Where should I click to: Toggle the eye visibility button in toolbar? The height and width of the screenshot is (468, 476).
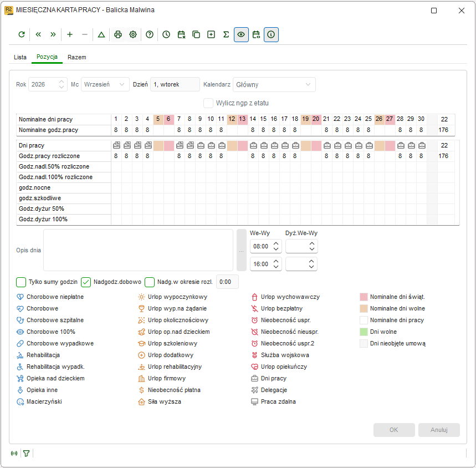242,34
